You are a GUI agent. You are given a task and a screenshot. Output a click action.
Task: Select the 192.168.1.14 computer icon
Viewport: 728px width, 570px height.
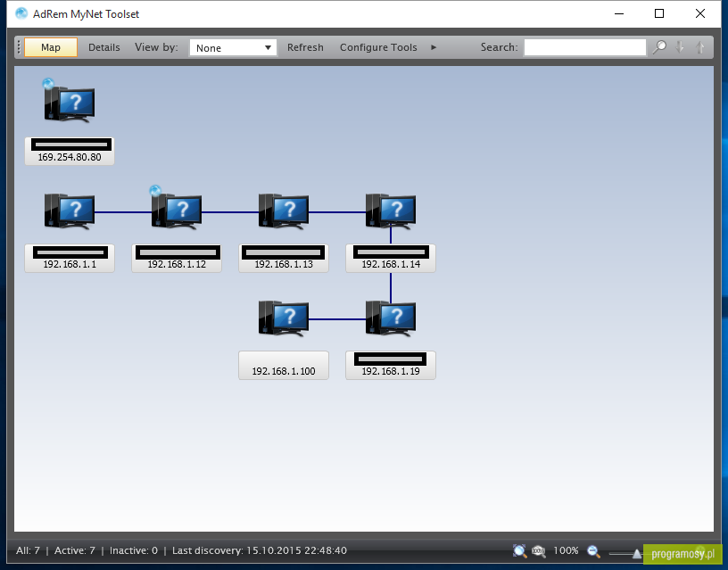(391, 211)
